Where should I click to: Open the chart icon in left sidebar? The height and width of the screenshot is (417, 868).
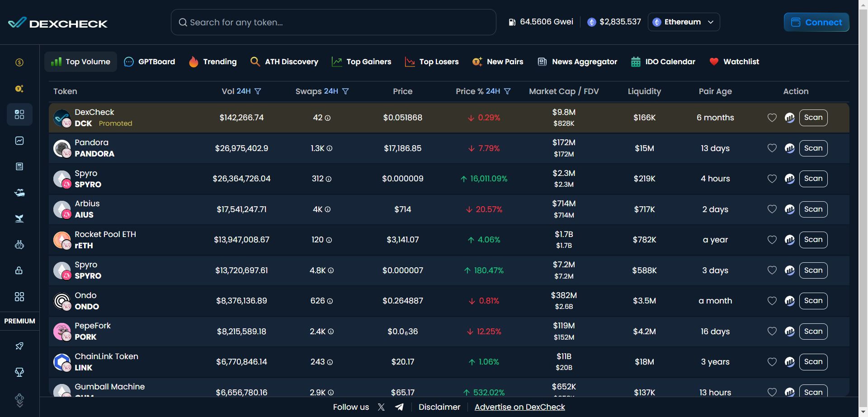tap(19, 141)
